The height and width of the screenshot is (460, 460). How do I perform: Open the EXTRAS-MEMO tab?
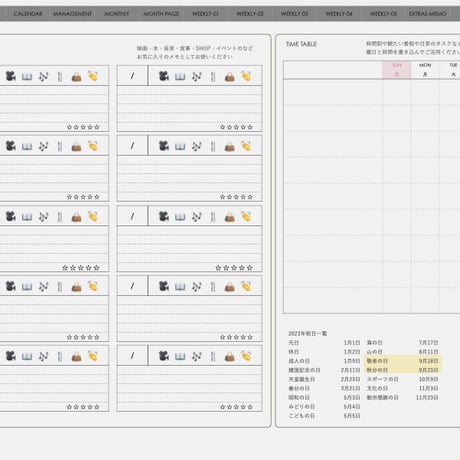tap(428, 14)
